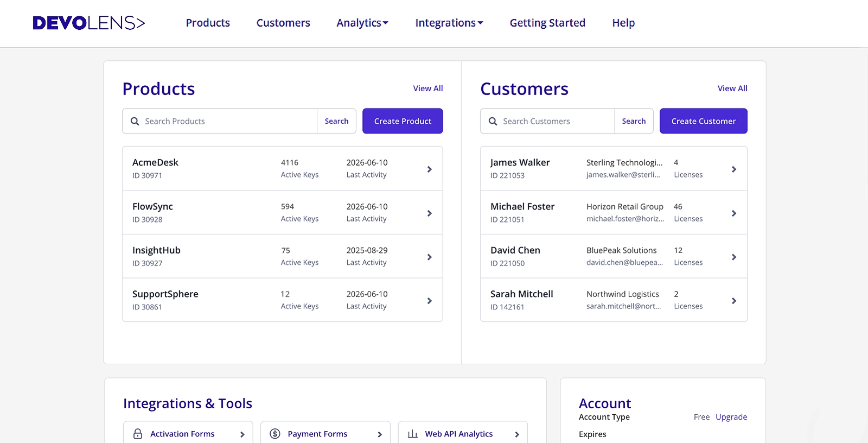
Task: Click the 594 active keys value
Action: click(x=288, y=206)
